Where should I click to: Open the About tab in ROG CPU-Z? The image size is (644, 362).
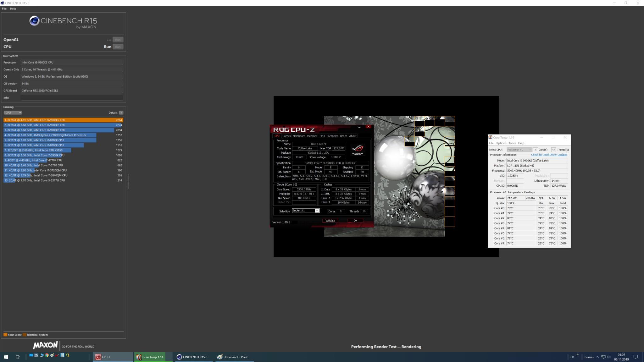pos(353,136)
